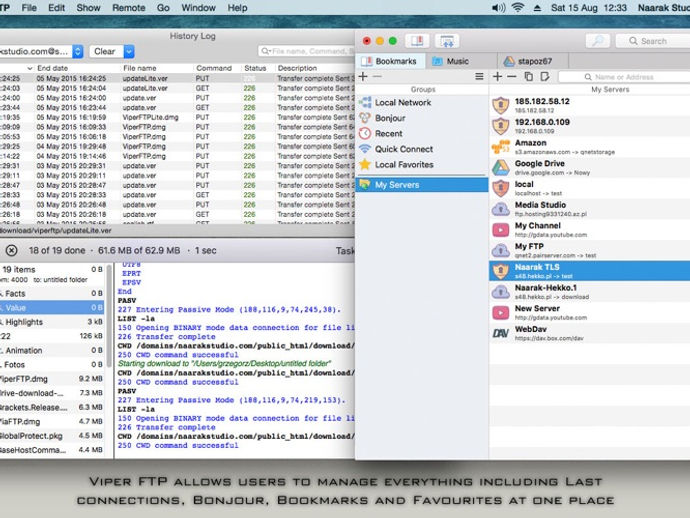
Task: Click the bookmarks toolbar icon in the server window
Action: click(417, 41)
